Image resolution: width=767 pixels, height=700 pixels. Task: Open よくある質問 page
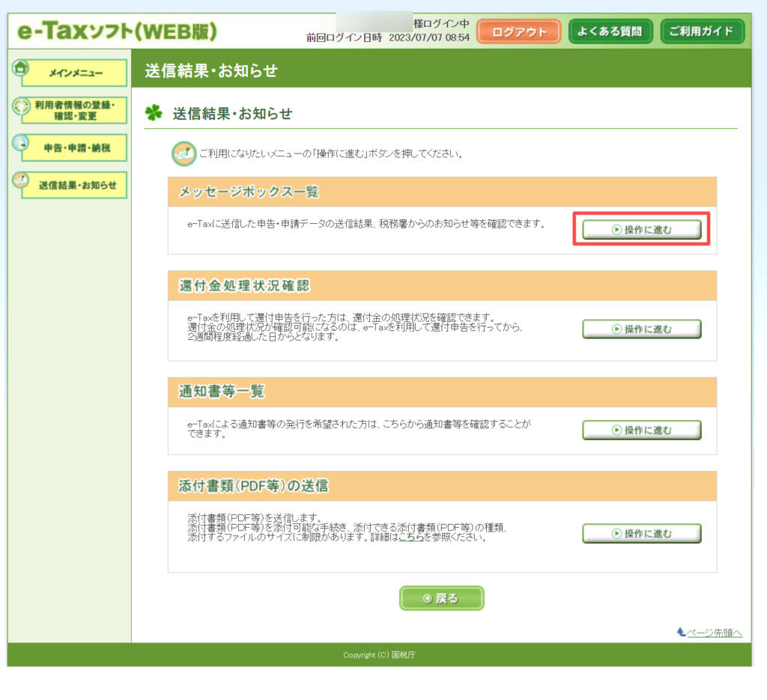pos(610,31)
